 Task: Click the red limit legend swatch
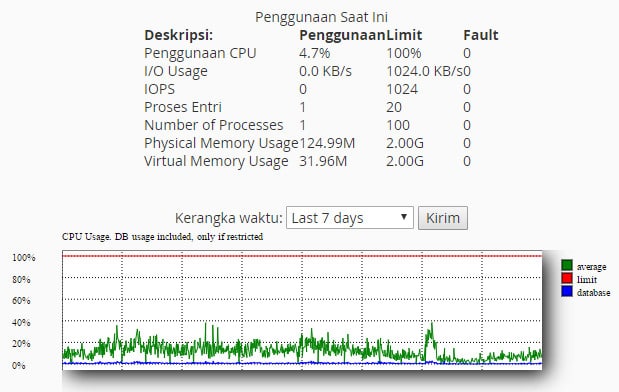[567, 278]
